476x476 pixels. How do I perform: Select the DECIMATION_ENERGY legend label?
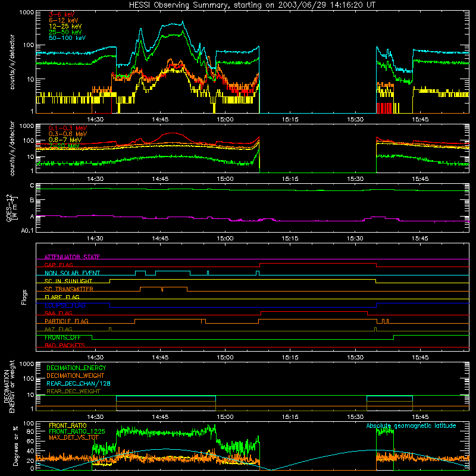[x=76, y=368]
